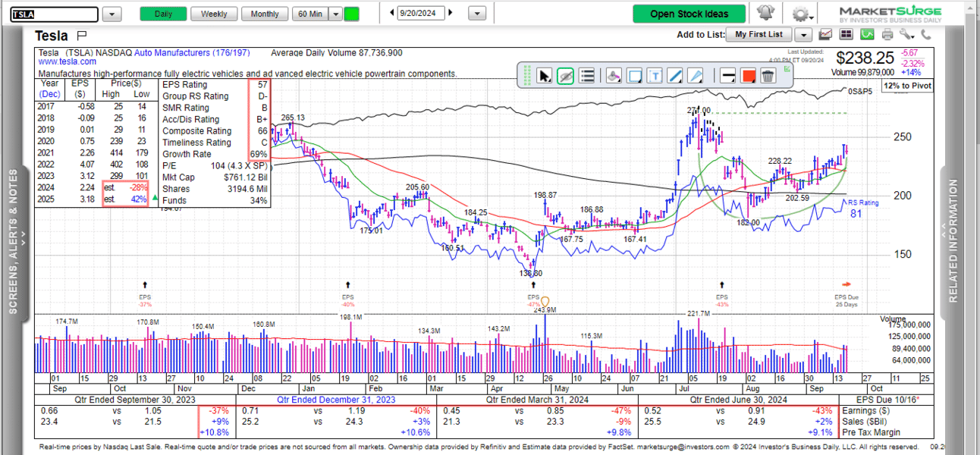This screenshot has height=455, width=980.
Task: Toggle the green real-time indicator button
Action: click(x=351, y=14)
